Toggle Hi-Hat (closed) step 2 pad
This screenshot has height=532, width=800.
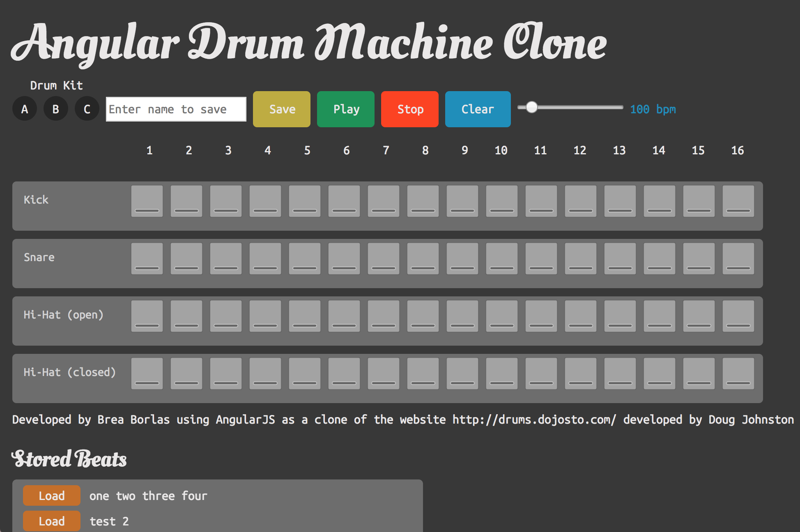186,374
